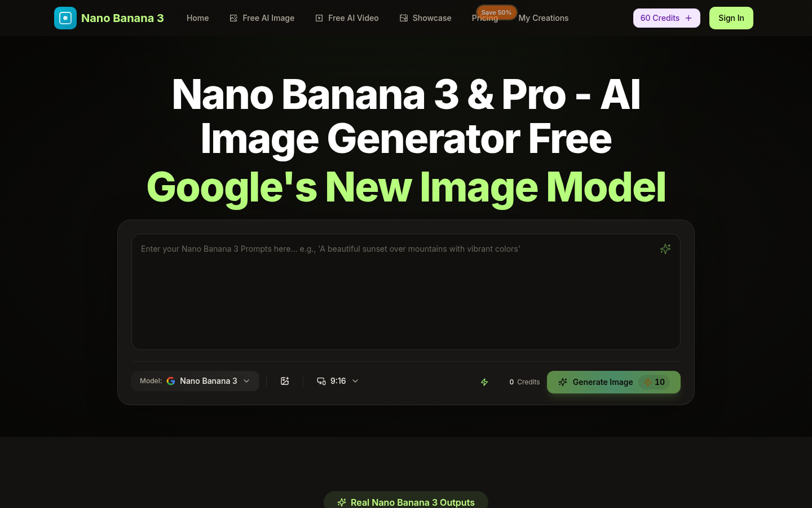Click into the prompt text area
The height and width of the screenshot is (508, 812).
(x=406, y=292)
